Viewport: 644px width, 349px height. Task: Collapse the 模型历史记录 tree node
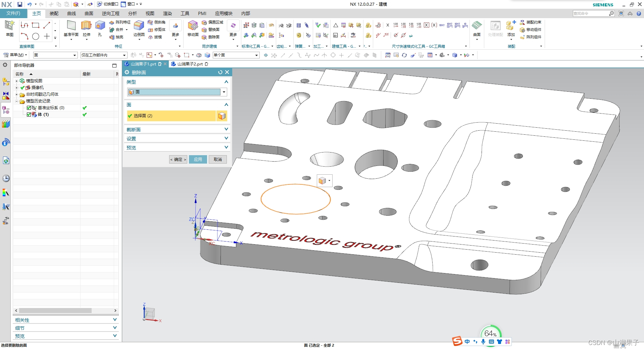pos(16,101)
